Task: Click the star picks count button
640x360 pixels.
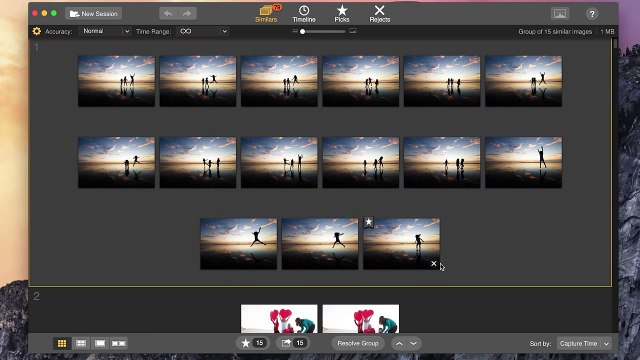Action: tap(253, 343)
